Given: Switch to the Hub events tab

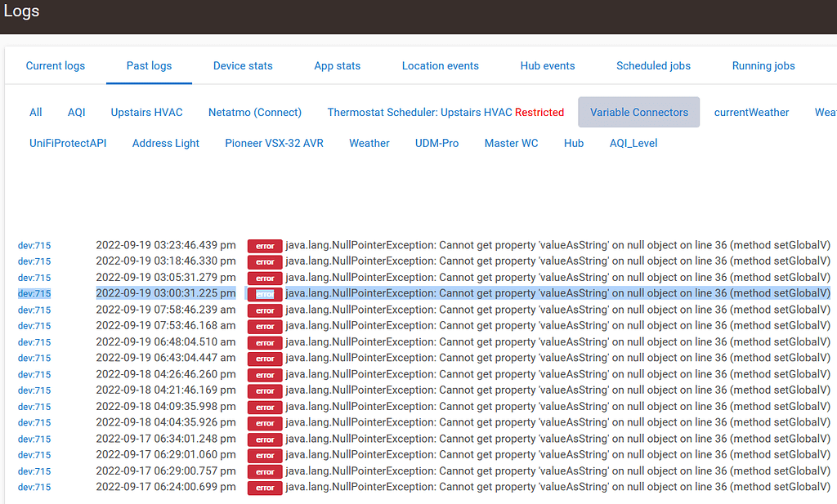Looking at the screenshot, I should (x=547, y=65).
